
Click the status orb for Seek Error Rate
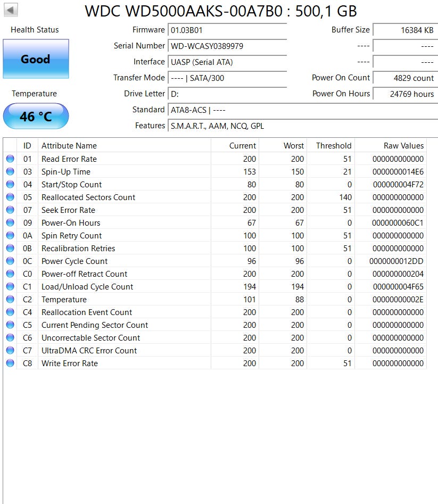[10, 210]
